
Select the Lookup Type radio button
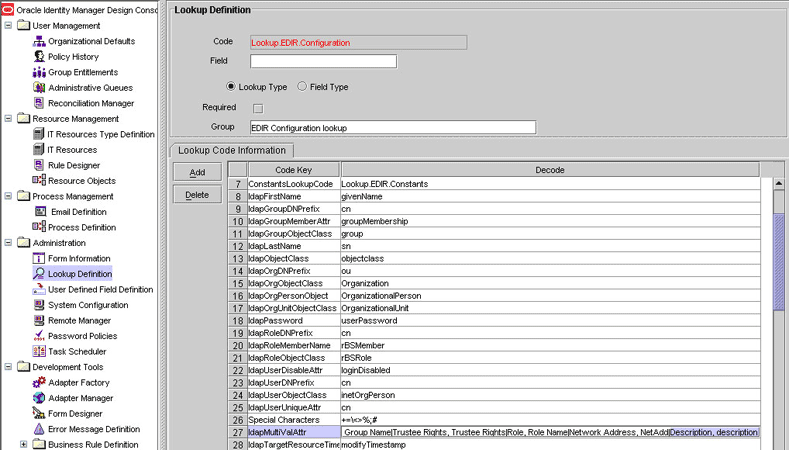coord(230,86)
